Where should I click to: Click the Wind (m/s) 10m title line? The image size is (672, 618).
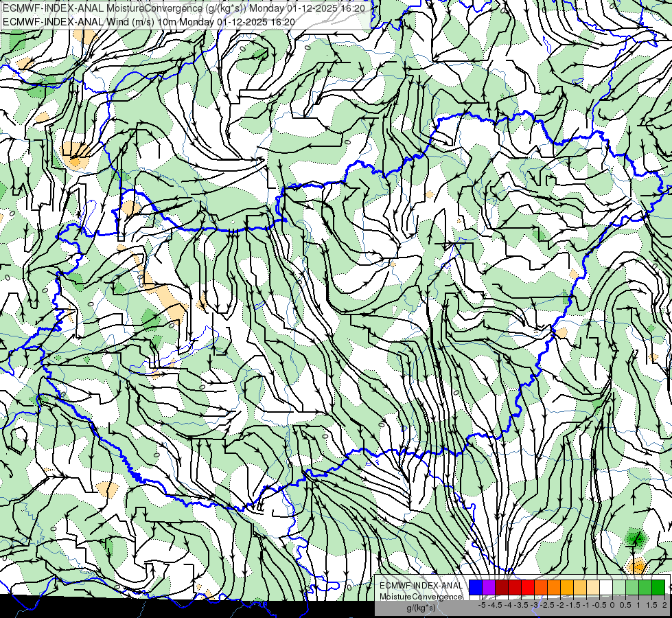coord(149,22)
